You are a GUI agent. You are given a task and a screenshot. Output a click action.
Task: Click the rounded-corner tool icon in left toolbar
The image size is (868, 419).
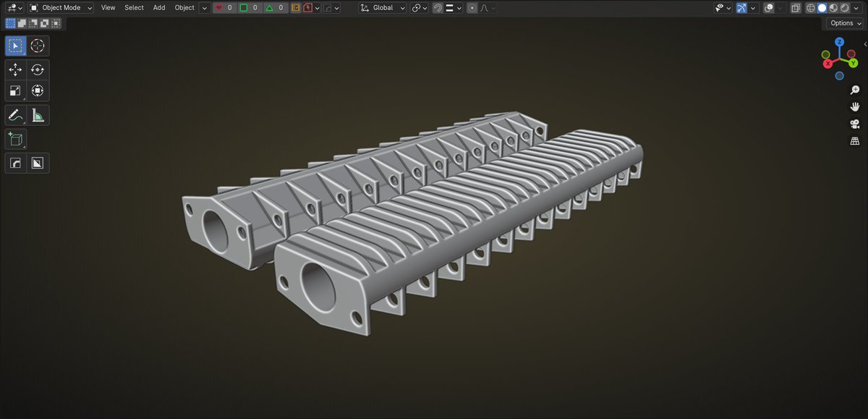pos(15,163)
